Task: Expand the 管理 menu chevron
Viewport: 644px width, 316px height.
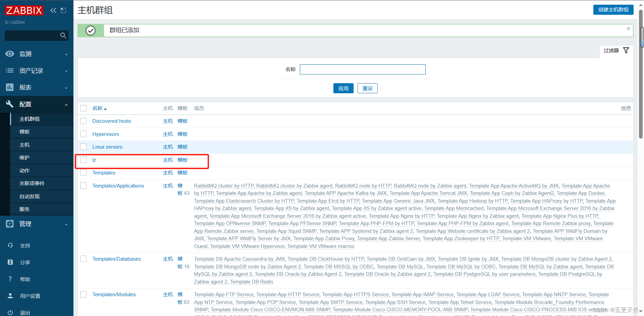Action: [x=66, y=224]
